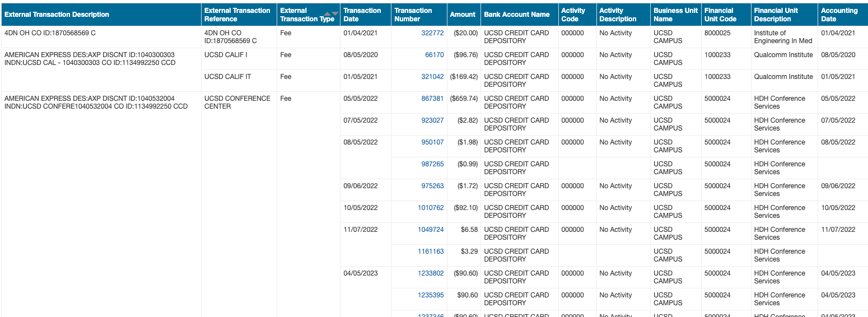The width and height of the screenshot is (868, 317).
Task: Click transaction link 1235395
Action: point(431,295)
